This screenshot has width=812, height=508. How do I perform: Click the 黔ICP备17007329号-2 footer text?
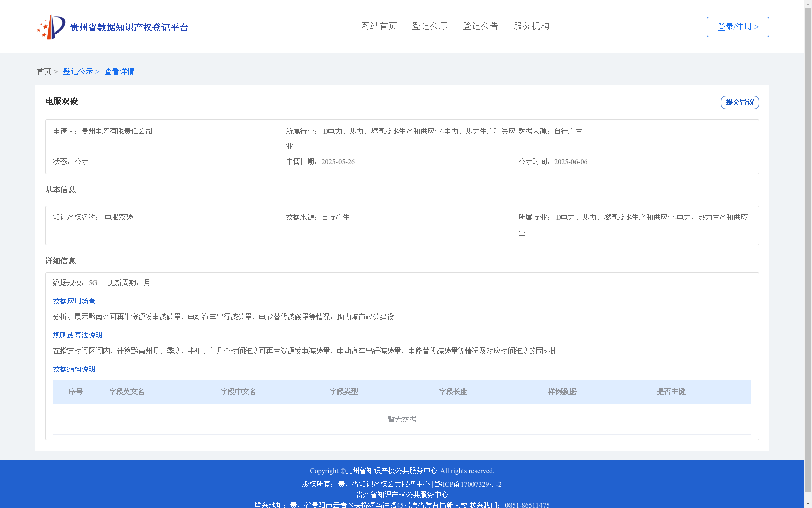(468, 484)
